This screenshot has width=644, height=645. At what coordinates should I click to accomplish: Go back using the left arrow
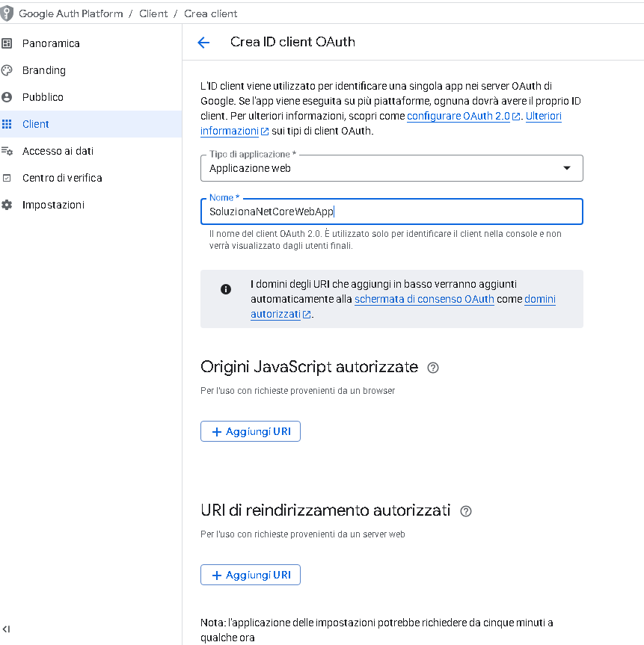(x=203, y=43)
